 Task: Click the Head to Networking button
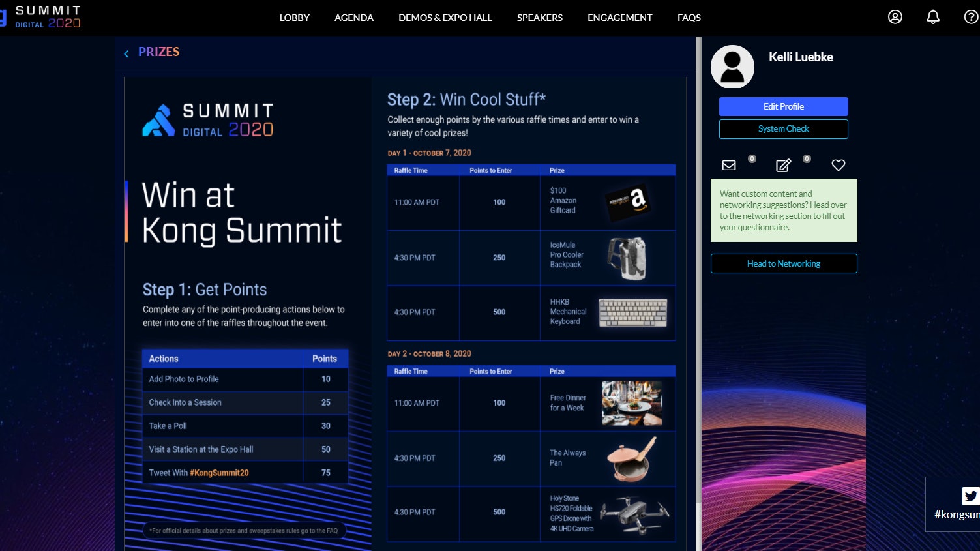point(783,263)
